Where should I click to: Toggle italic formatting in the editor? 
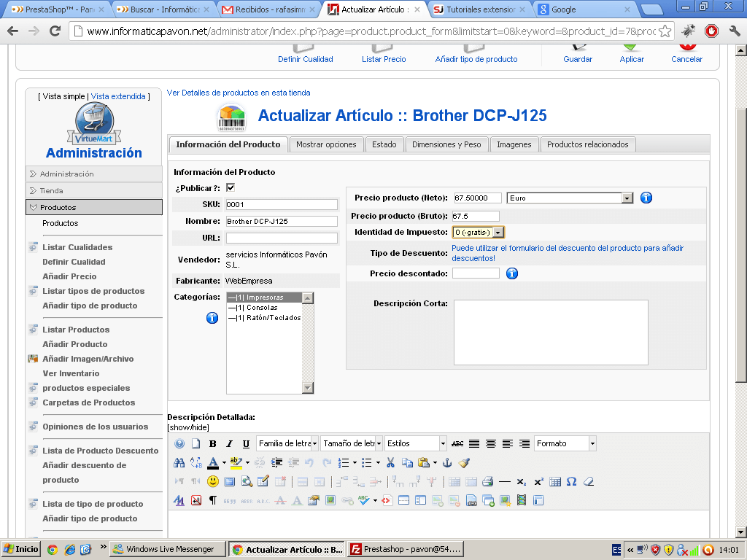tap(229, 444)
